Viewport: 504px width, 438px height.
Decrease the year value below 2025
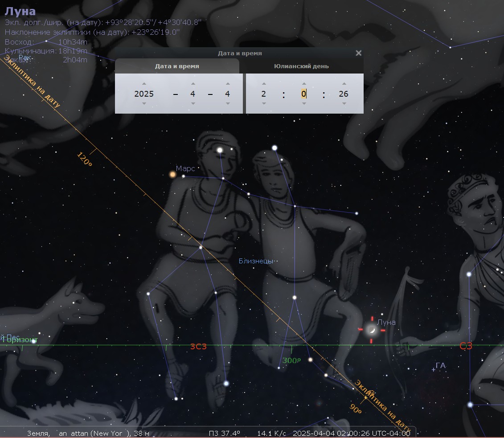point(144,103)
